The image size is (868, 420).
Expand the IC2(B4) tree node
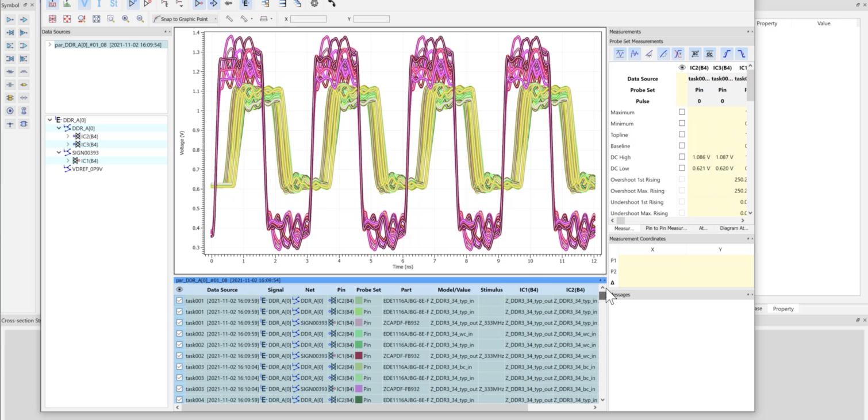pos(68,136)
